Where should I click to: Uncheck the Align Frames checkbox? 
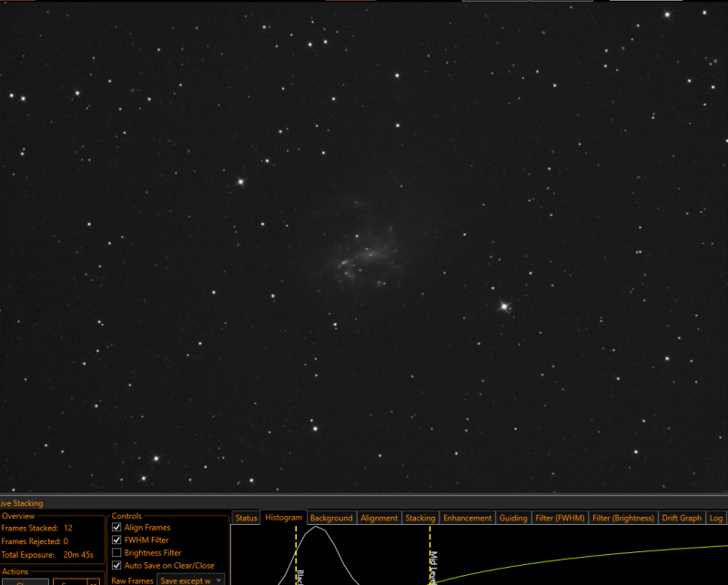pyautogui.click(x=116, y=527)
